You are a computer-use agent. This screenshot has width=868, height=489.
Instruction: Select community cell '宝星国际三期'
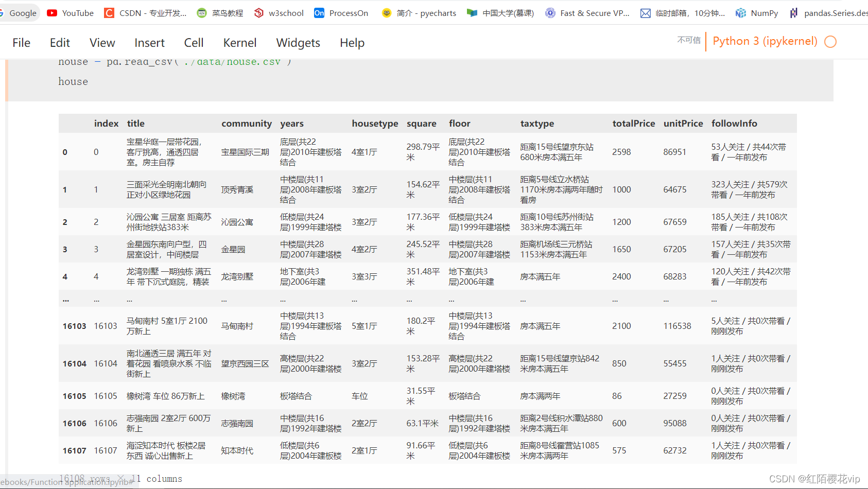click(x=245, y=152)
